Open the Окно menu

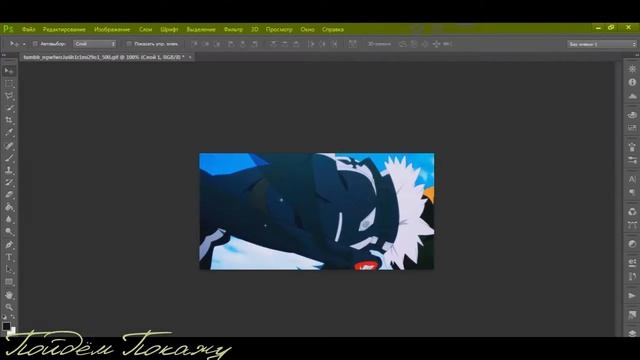point(307,29)
